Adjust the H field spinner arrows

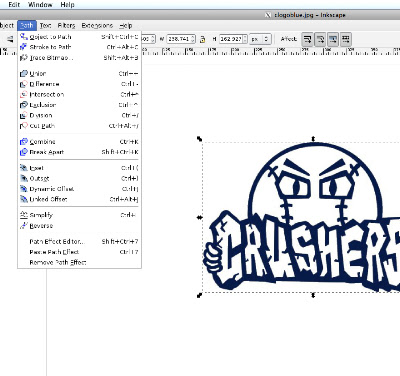[x=245, y=39]
